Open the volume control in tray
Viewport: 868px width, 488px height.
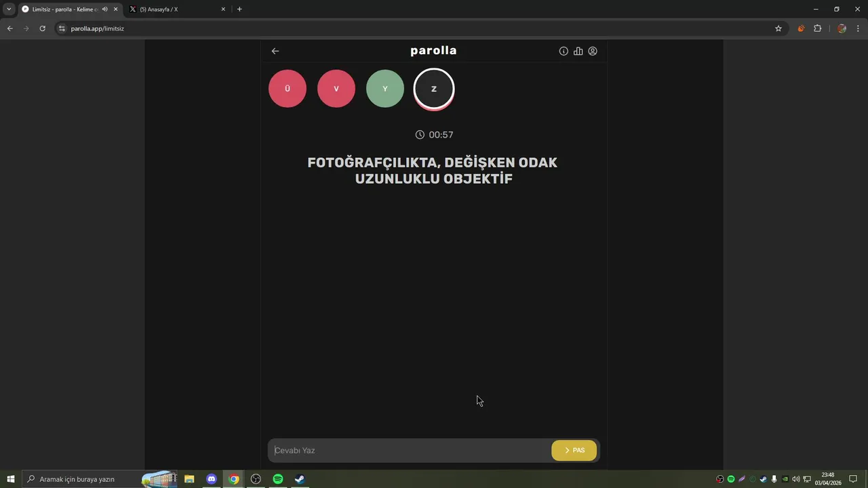(x=796, y=479)
